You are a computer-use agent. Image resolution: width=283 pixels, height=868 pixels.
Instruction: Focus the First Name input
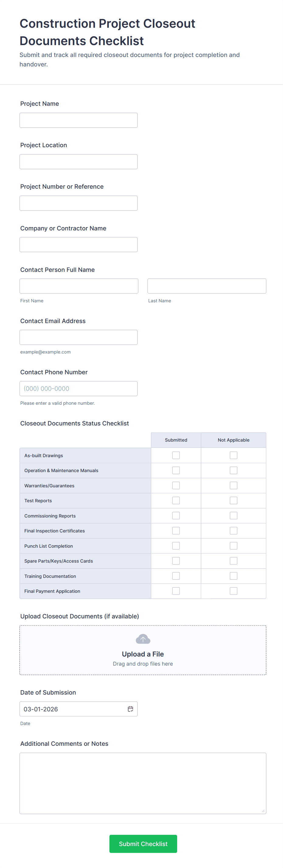click(x=79, y=286)
